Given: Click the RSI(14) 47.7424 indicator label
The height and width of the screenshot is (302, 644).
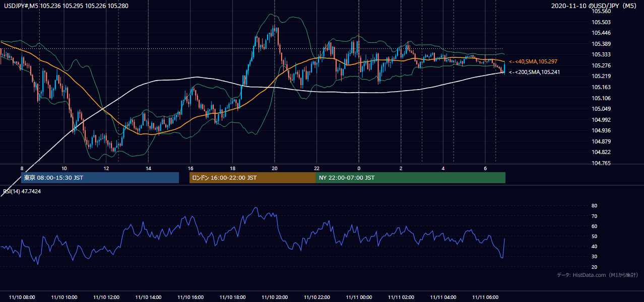Looking at the screenshot, I should click(x=22, y=191).
